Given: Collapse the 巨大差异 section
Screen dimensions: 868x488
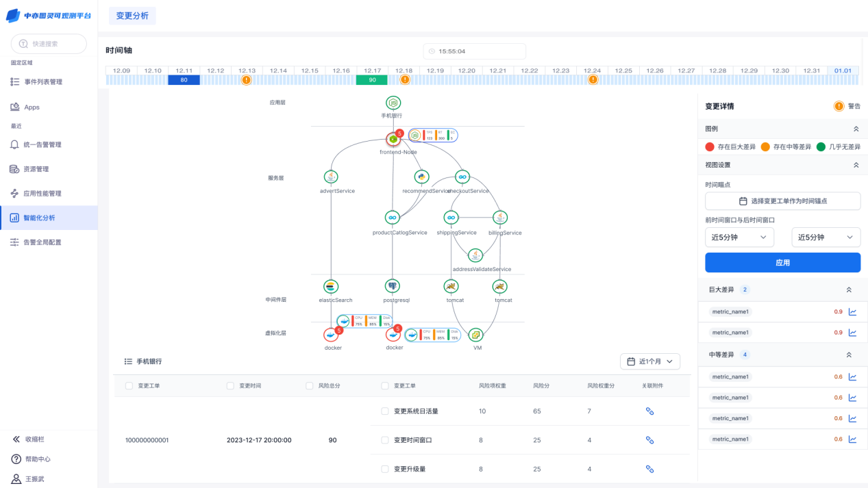Looking at the screenshot, I should pos(849,290).
